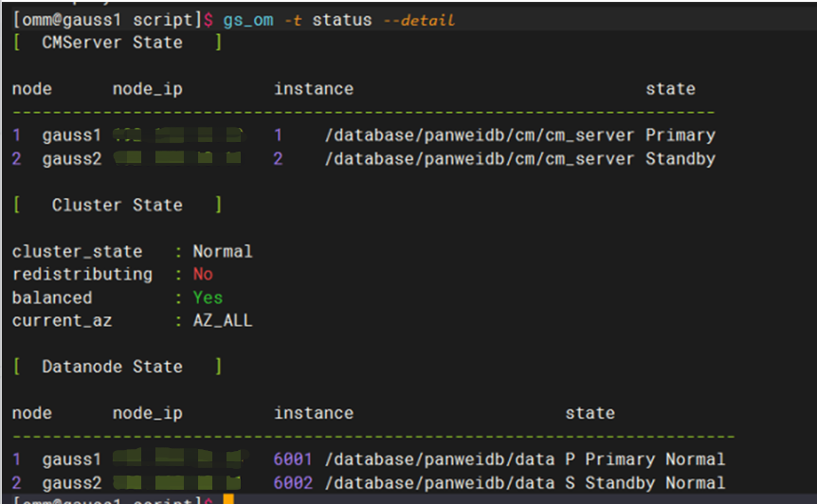Click the node_ip header under CMServer State
This screenshot has height=504, width=817.
click(x=147, y=89)
